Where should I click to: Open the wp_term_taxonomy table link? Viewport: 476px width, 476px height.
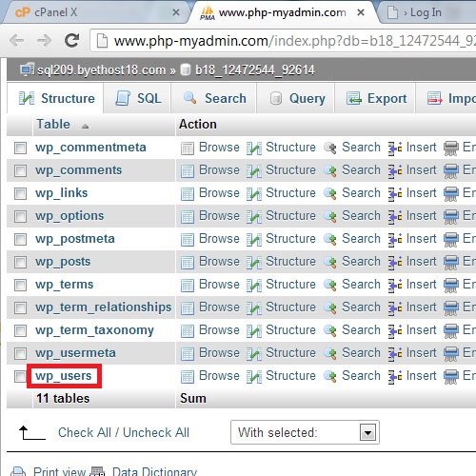click(x=94, y=330)
